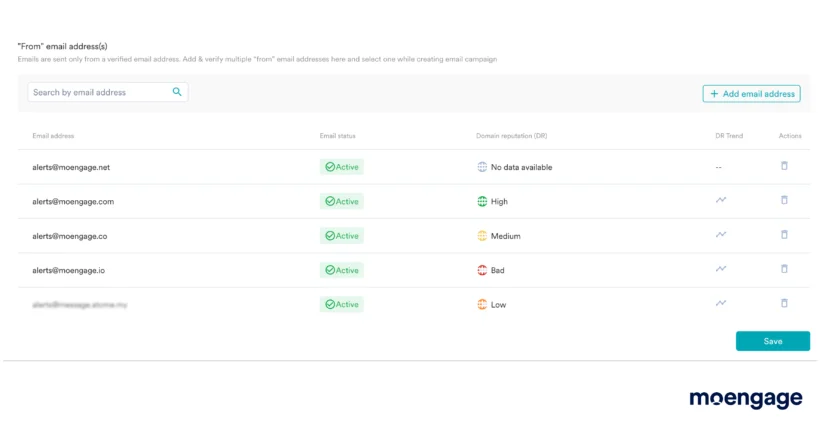Click the Actions column header
The image size is (832, 435).
tap(790, 136)
